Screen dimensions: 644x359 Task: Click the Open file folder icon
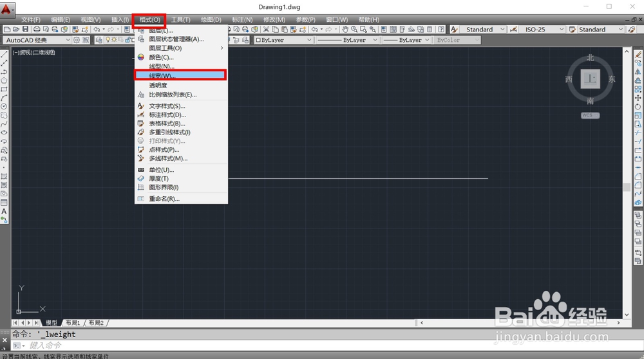(x=16, y=29)
